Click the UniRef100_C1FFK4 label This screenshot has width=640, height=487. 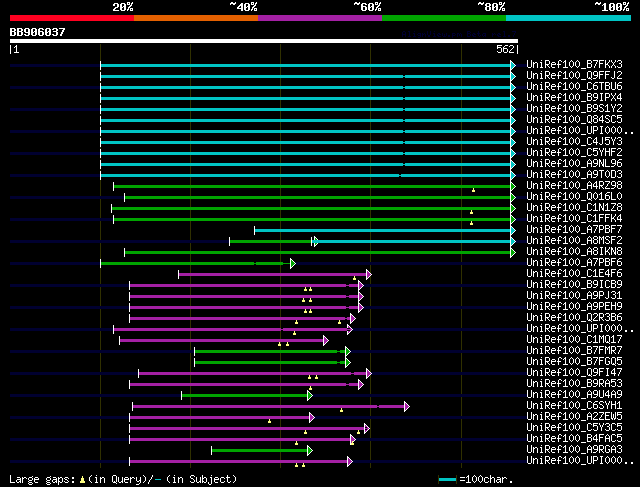coord(574,218)
